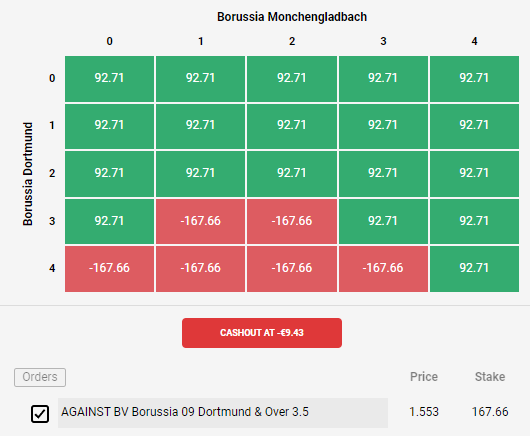
Task: Click the Orders button
Action: 40,377
